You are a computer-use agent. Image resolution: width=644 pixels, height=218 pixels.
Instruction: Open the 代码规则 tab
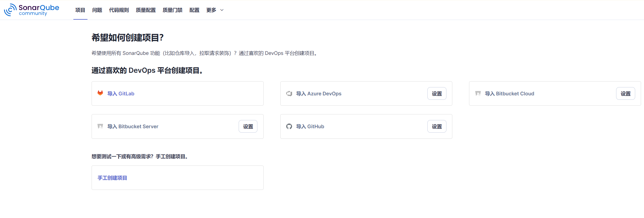pos(119,10)
